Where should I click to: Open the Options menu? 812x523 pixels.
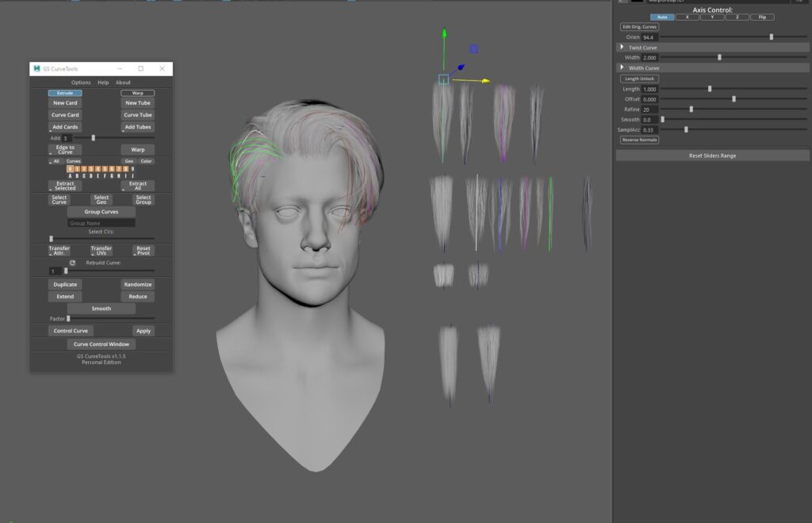click(x=81, y=83)
